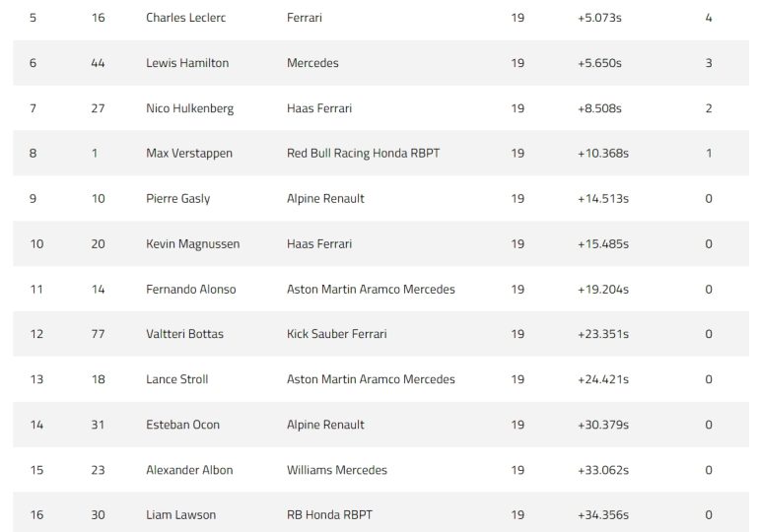This screenshot has width=759, height=532.
Task: Open Lewis Hamilton's driver entry
Action: 187,63
